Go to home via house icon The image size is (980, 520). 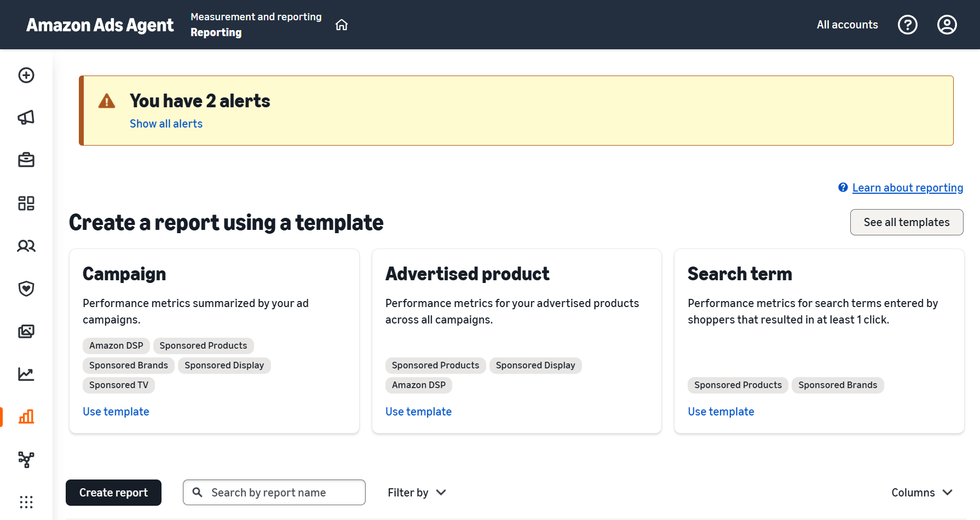[342, 25]
